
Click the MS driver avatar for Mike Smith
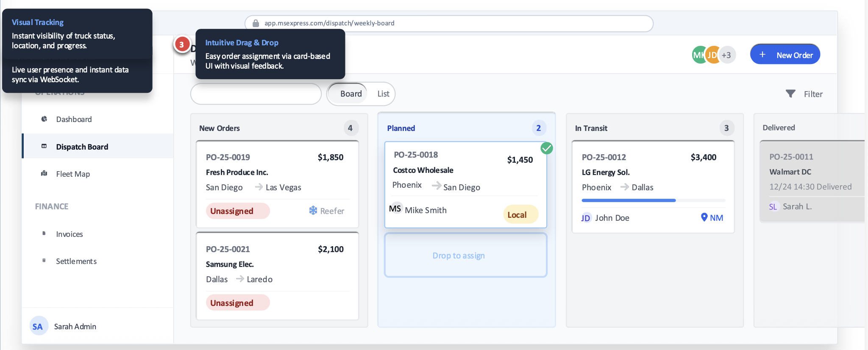pyautogui.click(x=395, y=208)
